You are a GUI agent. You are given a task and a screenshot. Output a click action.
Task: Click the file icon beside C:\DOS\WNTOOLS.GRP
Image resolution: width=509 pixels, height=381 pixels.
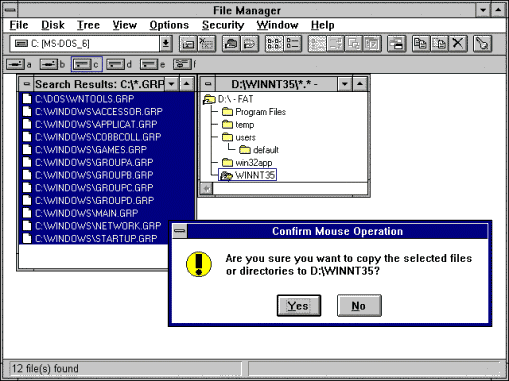click(27, 99)
